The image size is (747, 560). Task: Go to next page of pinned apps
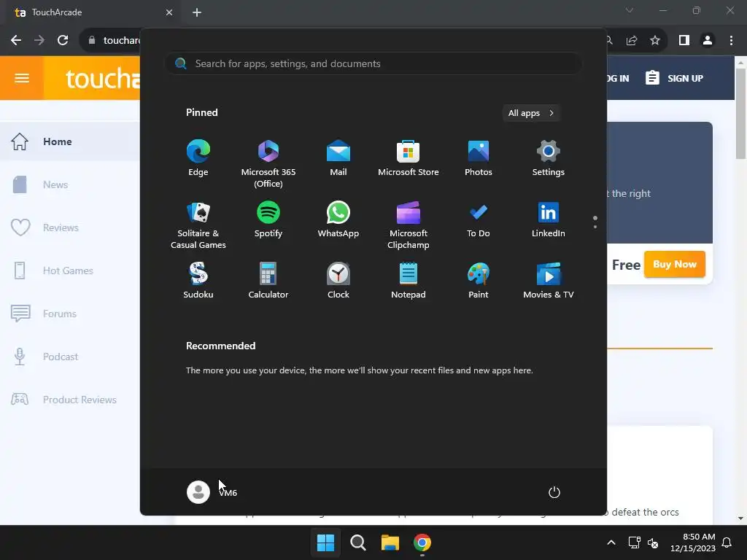595,226
